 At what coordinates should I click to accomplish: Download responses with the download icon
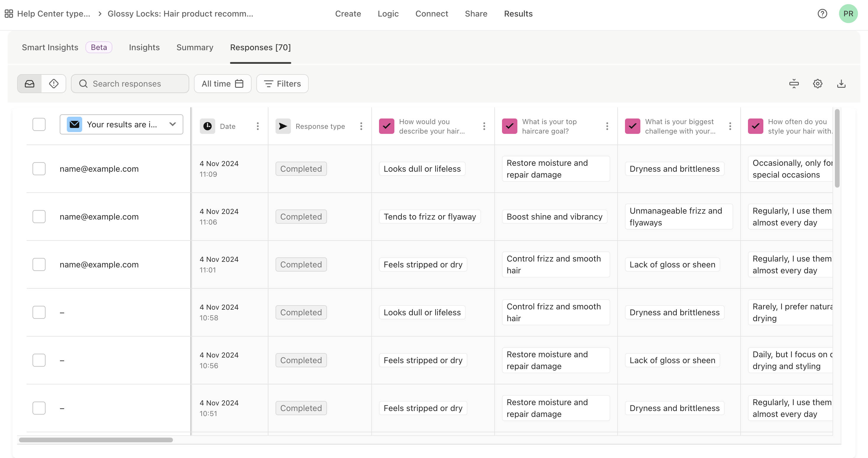[x=841, y=84]
